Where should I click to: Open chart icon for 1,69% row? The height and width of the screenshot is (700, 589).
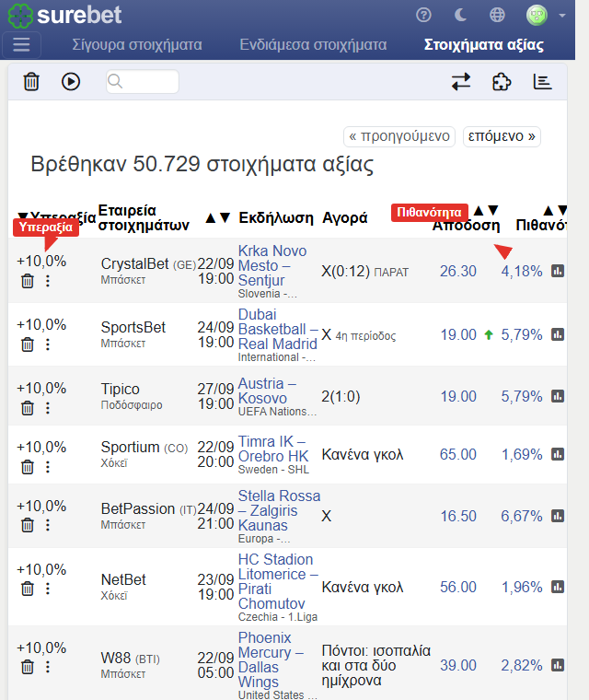point(558,454)
